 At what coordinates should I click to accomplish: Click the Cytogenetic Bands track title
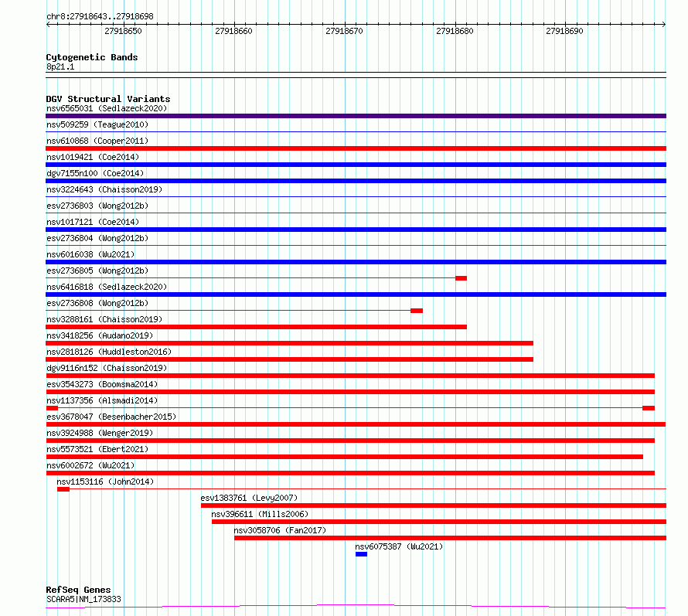92,57
